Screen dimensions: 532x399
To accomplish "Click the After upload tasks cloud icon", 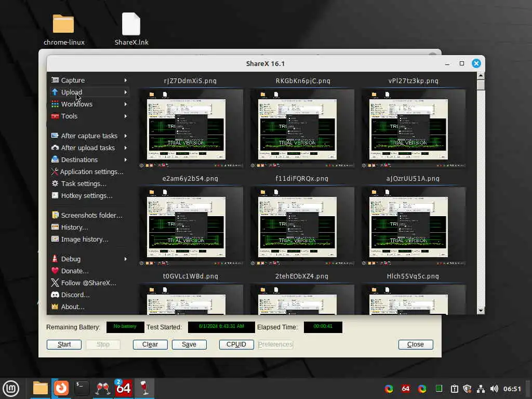I will 55,148.
